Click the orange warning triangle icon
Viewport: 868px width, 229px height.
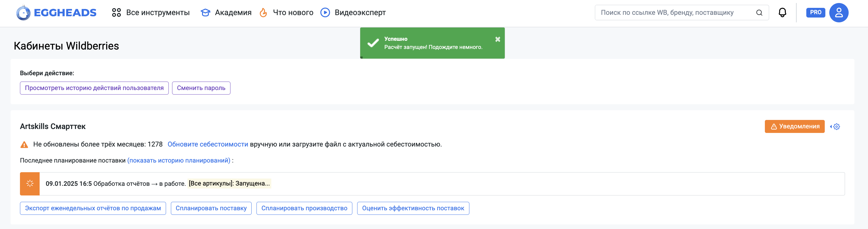pyautogui.click(x=24, y=144)
